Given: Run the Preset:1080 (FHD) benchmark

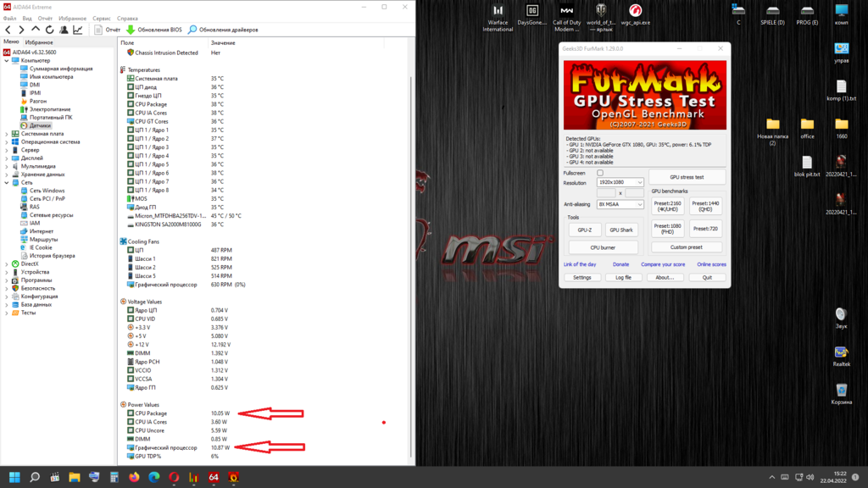Looking at the screenshot, I should (667, 229).
